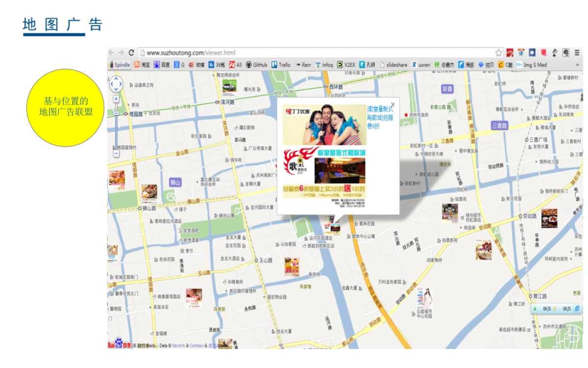
Task: Expand the bookmarks bar overflow chevron
Action: coord(577,65)
